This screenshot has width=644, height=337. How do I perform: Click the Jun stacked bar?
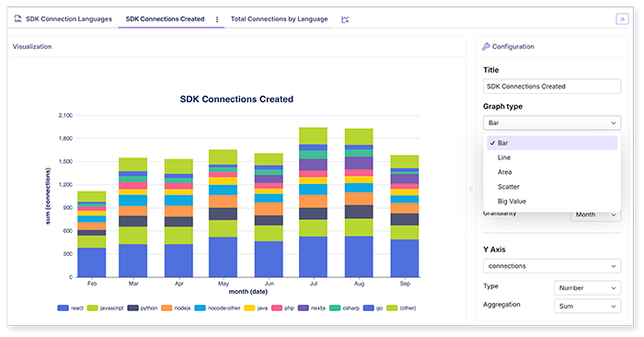click(269, 215)
